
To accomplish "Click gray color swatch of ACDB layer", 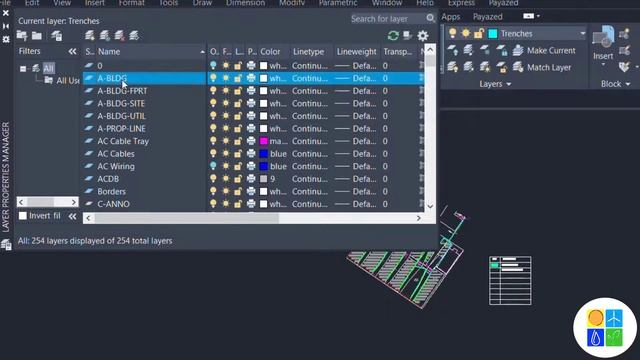I will [x=264, y=179].
